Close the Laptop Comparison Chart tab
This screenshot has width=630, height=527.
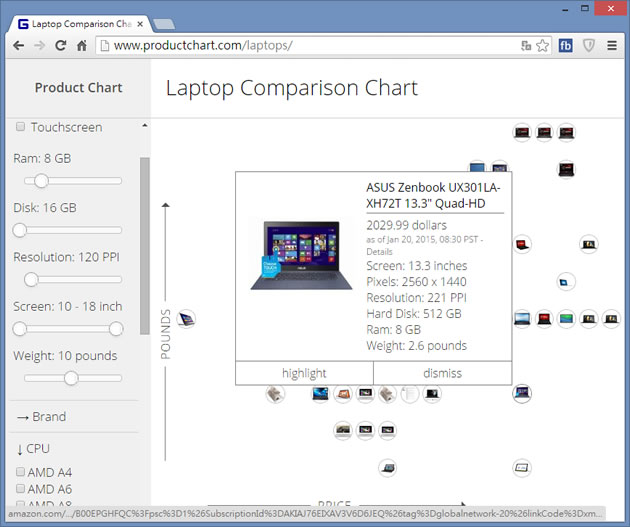click(140, 24)
